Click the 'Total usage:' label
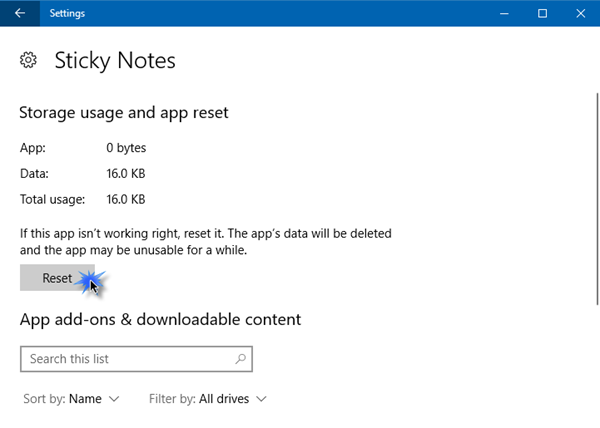The height and width of the screenshot is (428, 600). point(52,199)
